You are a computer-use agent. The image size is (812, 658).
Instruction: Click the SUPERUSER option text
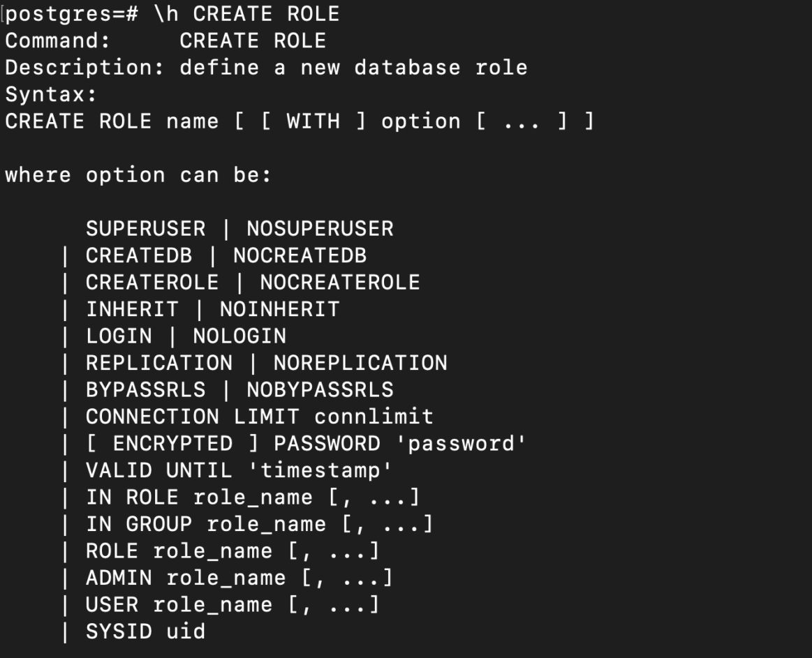[x=146, y=229]
